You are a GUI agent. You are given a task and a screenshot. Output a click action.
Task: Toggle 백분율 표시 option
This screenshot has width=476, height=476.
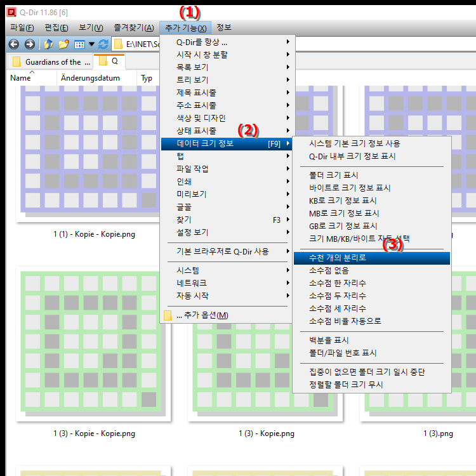click(x=372, y=340)
